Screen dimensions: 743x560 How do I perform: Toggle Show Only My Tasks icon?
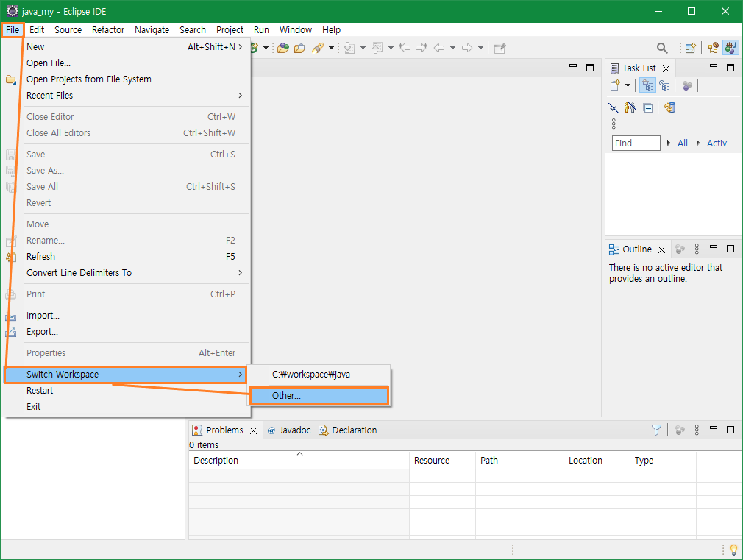630,108
